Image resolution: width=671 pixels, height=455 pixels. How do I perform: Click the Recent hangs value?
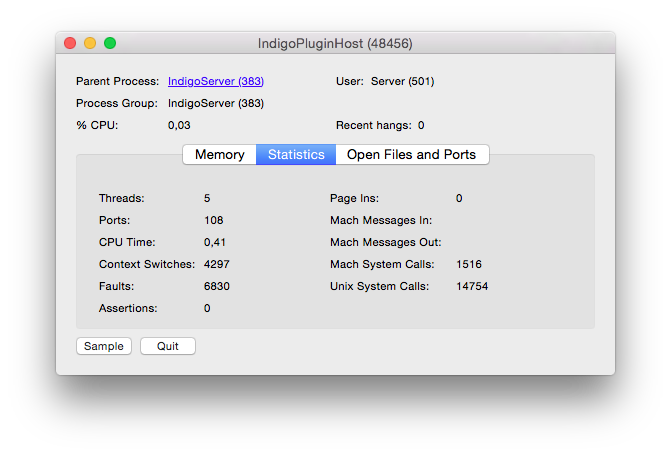421,125
